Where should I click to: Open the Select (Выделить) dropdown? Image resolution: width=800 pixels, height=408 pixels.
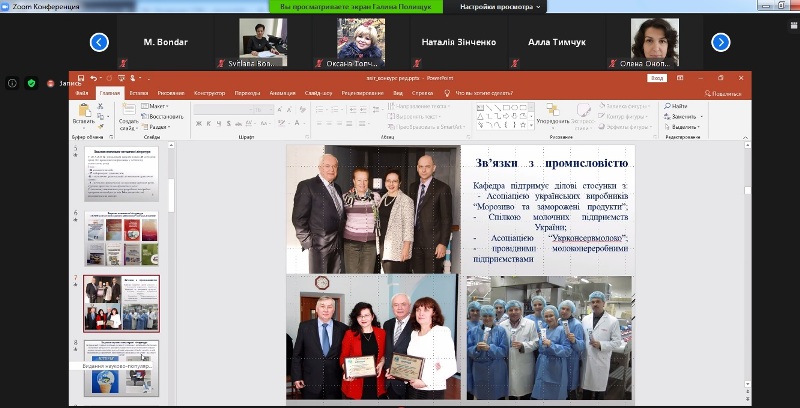tap(682, 127)
